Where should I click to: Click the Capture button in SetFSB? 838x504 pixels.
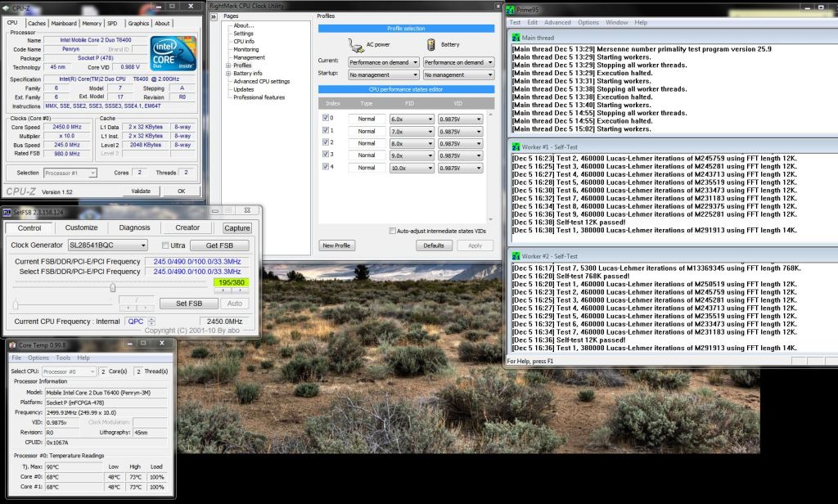(x=237, y=228)
